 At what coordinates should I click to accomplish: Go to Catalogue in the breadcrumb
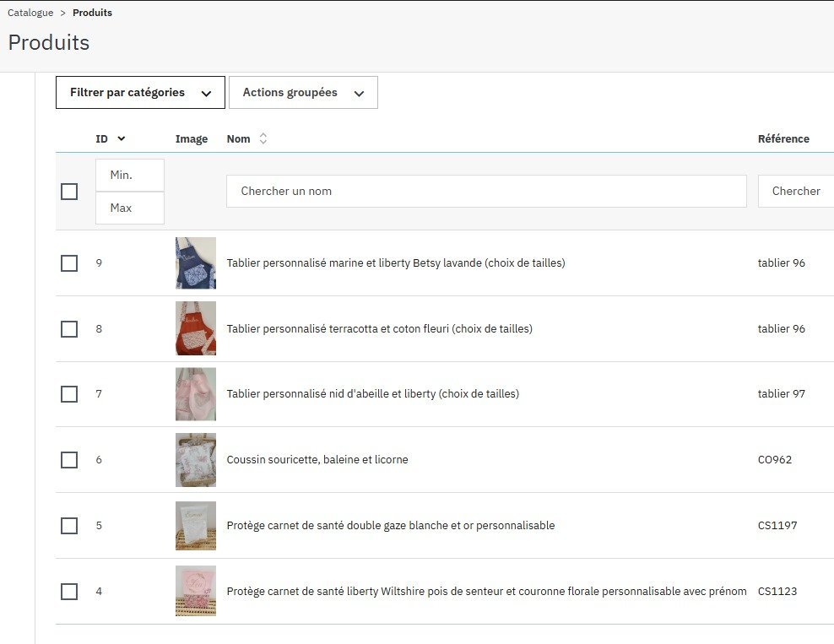(x=30, y=13)
